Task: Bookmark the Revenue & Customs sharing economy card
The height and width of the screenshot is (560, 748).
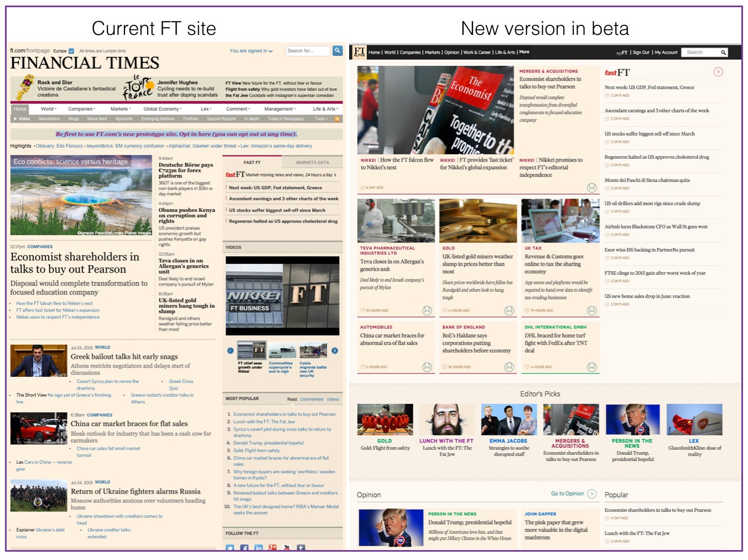Action: (x=591, y=310)
